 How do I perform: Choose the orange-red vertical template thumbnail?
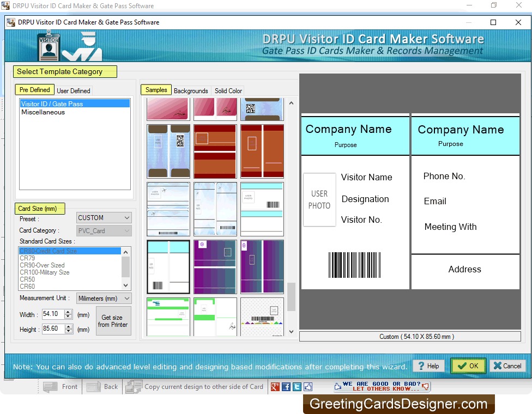coord(262,151)
